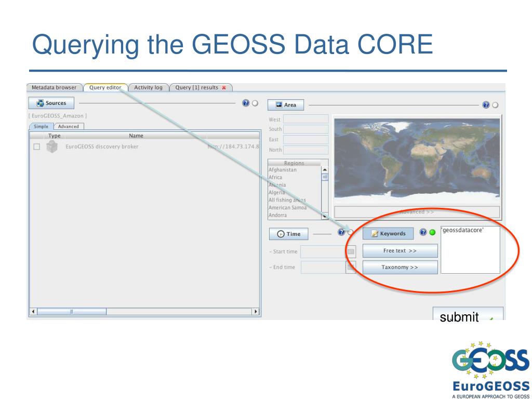
Task: Open help icon next to Area
Action: [x=486, y=105]
